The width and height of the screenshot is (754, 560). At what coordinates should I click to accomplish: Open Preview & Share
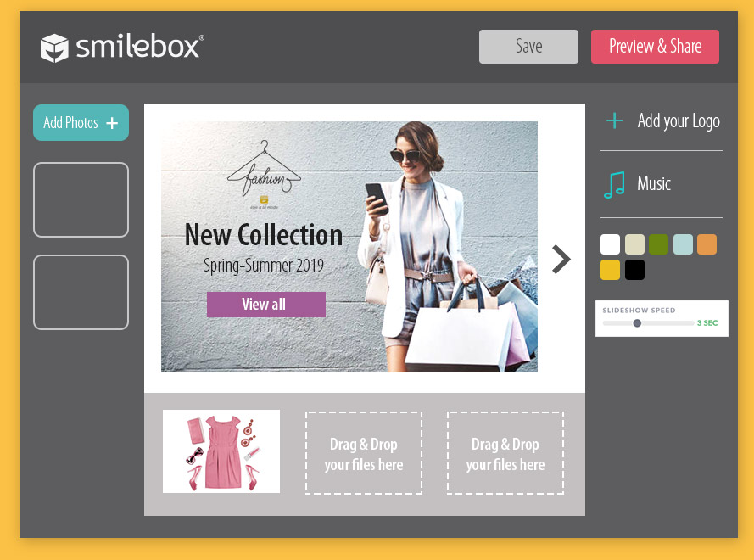click(655, 47)
